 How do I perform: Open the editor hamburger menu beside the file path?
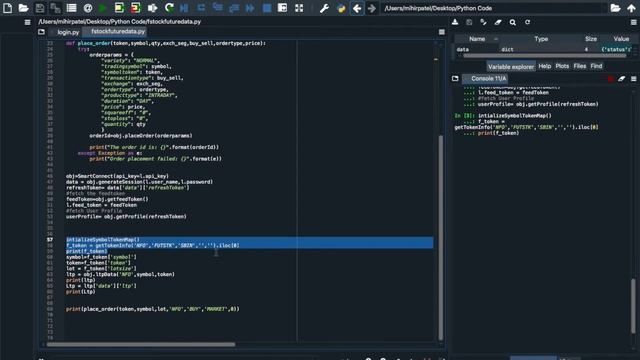[27, 22]
